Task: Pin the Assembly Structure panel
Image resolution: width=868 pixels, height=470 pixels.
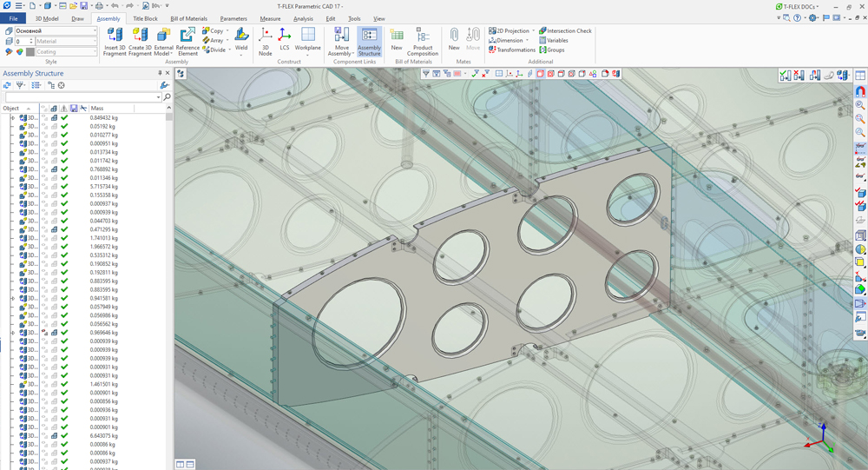Action: [160, 73]
